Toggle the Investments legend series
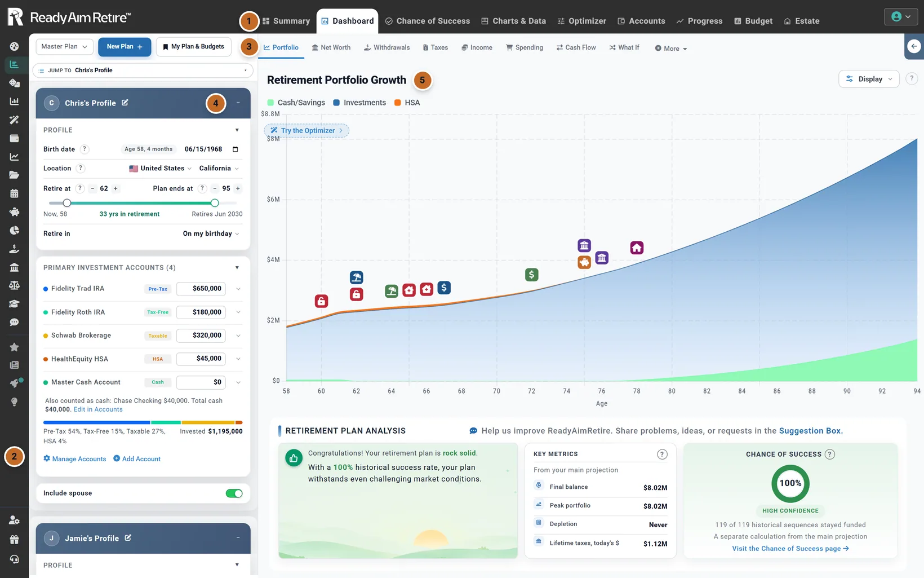Viewport: 924px width, 578px height. click(359, 103)
